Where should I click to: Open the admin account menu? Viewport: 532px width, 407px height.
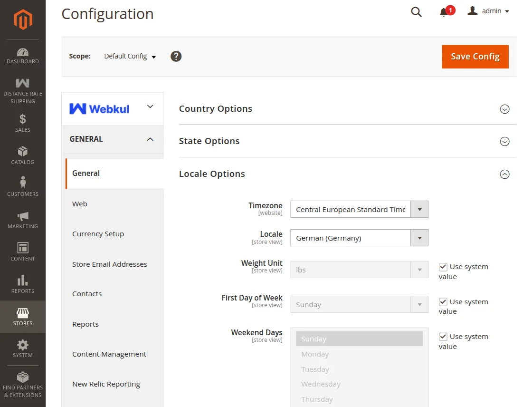(489, 11)
